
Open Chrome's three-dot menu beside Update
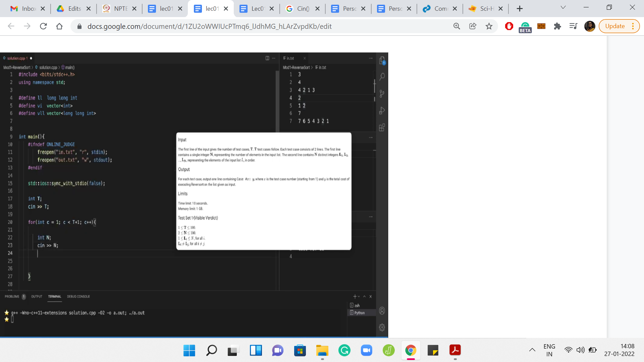tap(633, 26)
